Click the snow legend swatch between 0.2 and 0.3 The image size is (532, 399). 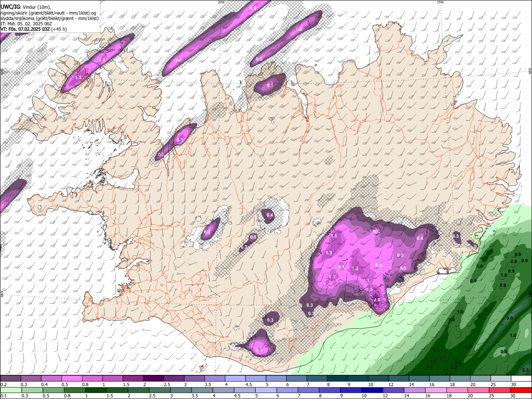pyautogui.click(x=10, y=379)
